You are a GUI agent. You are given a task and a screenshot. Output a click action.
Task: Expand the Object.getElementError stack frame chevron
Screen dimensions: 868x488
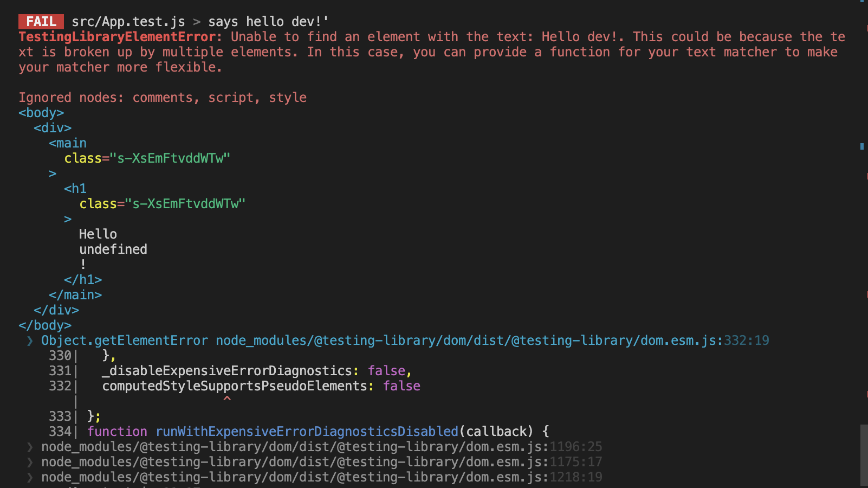coord(30,341)
